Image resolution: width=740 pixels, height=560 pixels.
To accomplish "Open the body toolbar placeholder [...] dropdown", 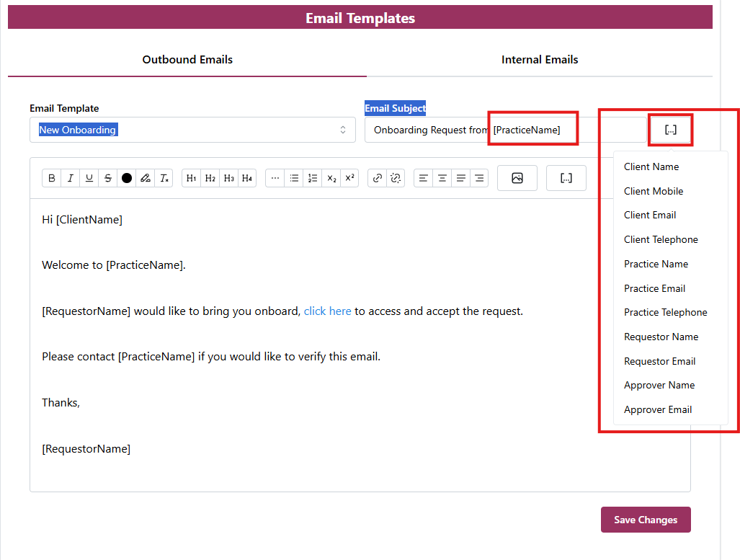I will pos(566,178).
